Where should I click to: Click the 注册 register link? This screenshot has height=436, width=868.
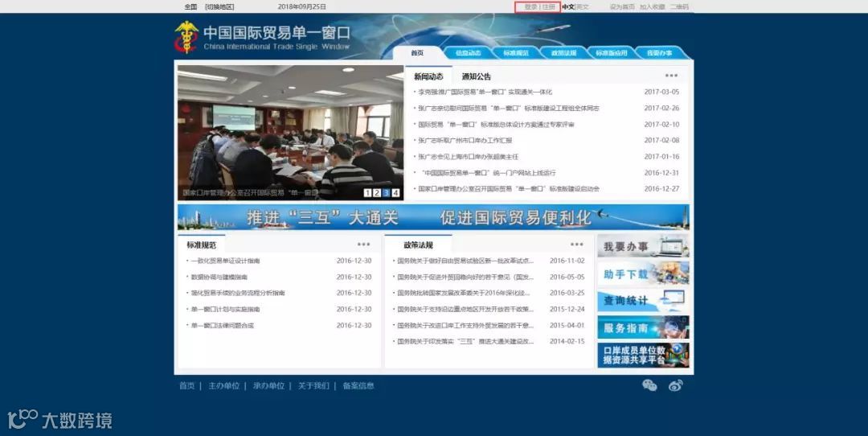click(x=548, y=6)
